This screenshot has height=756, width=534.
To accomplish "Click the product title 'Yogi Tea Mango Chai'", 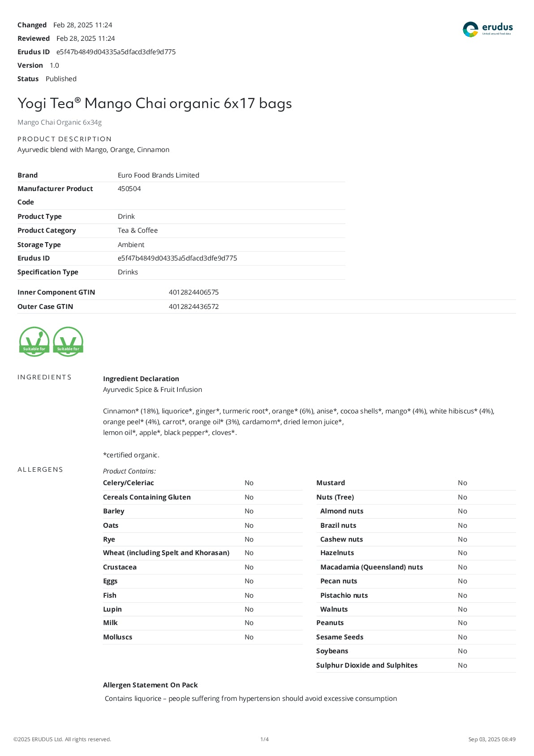I will 155,104.
